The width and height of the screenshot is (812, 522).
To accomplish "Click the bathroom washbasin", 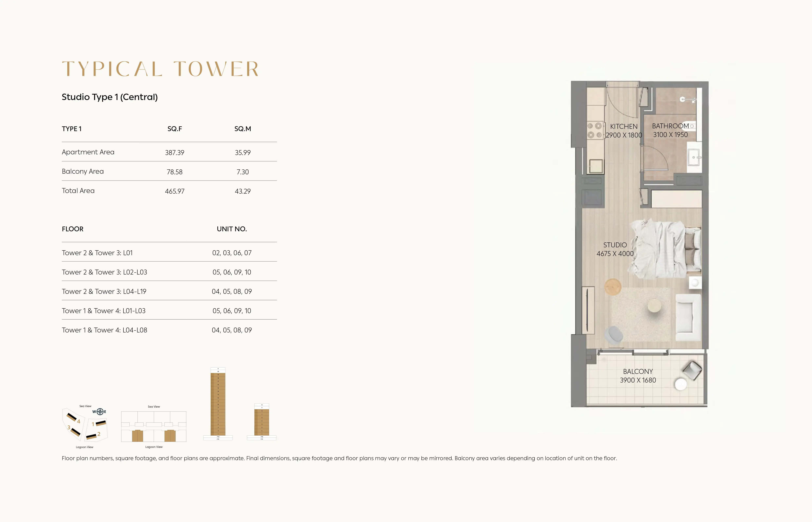I will 693,157.
